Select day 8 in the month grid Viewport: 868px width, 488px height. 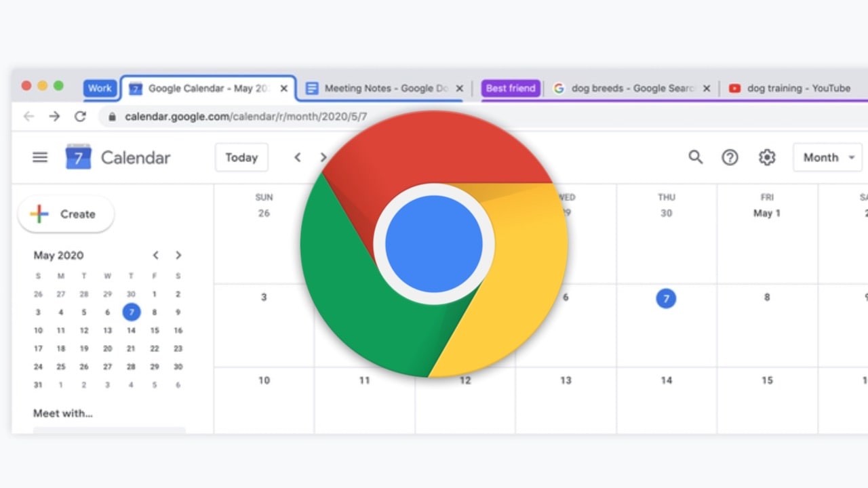click(x=767, y=297)
